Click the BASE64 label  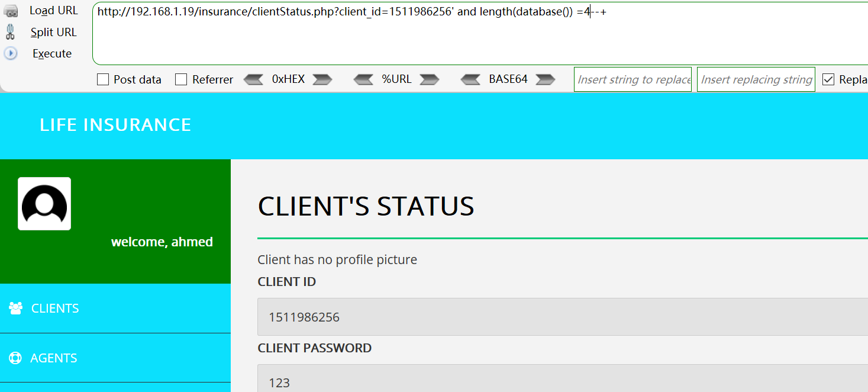coord(508,79)
